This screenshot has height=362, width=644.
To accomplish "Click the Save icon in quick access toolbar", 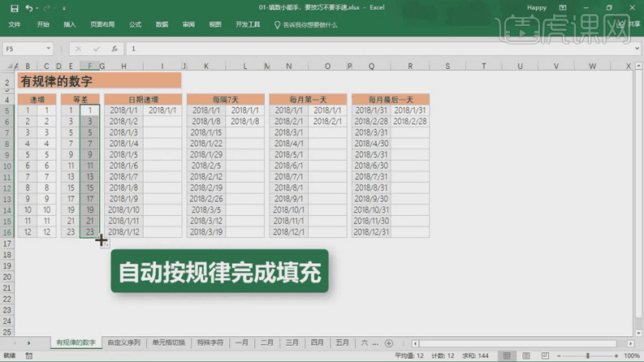I will click(15, 8).
